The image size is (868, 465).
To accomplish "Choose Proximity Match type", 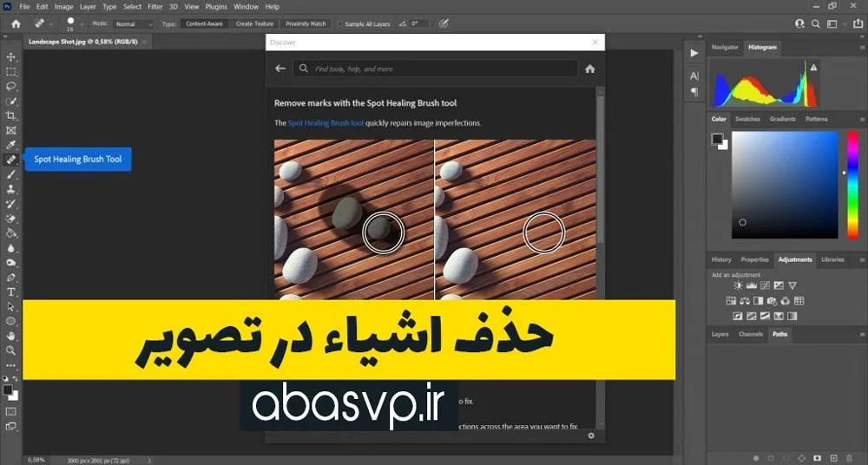I will tap(306, 23).
